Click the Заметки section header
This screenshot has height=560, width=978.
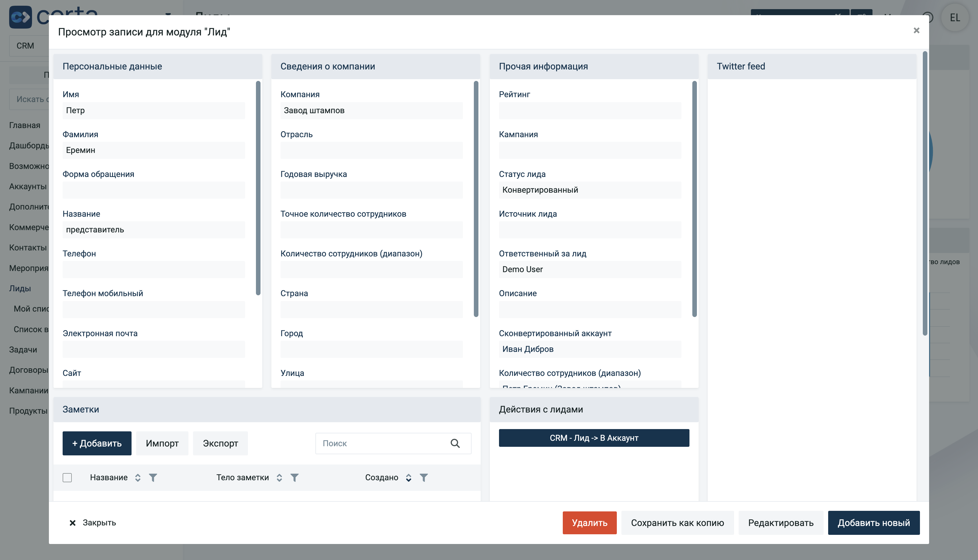[x=267, y=410]
